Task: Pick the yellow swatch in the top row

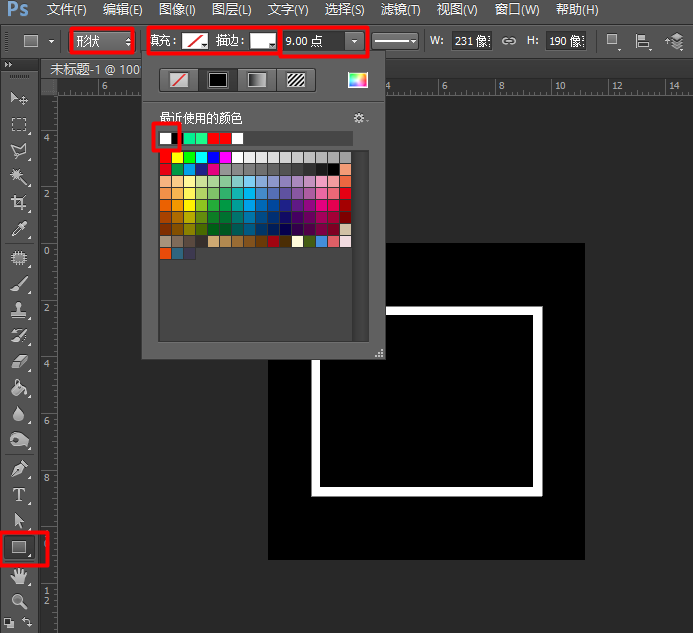Action: 177,157
